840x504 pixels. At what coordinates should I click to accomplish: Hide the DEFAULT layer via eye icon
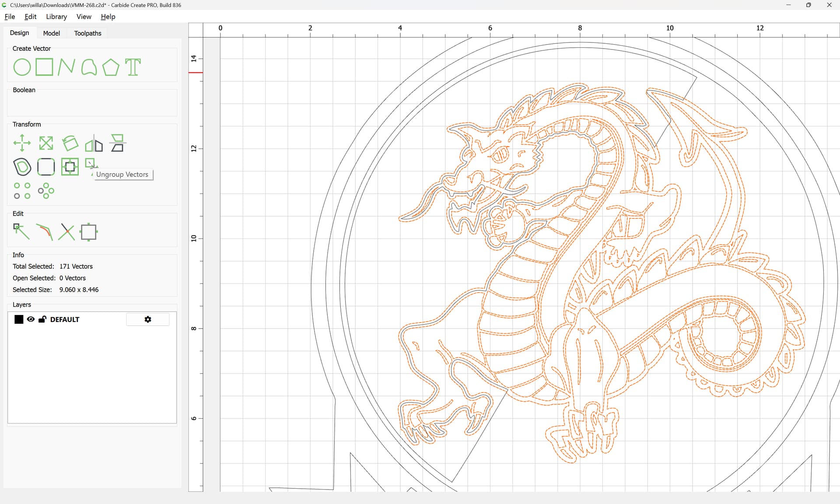click(x=31, y=319)
